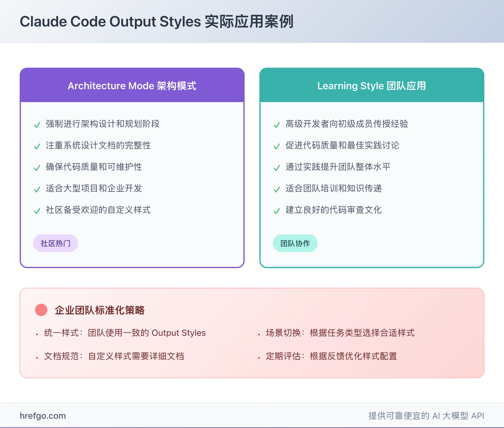
Task: Click the 社区热门 purple tag
Action: coord(55,243)
